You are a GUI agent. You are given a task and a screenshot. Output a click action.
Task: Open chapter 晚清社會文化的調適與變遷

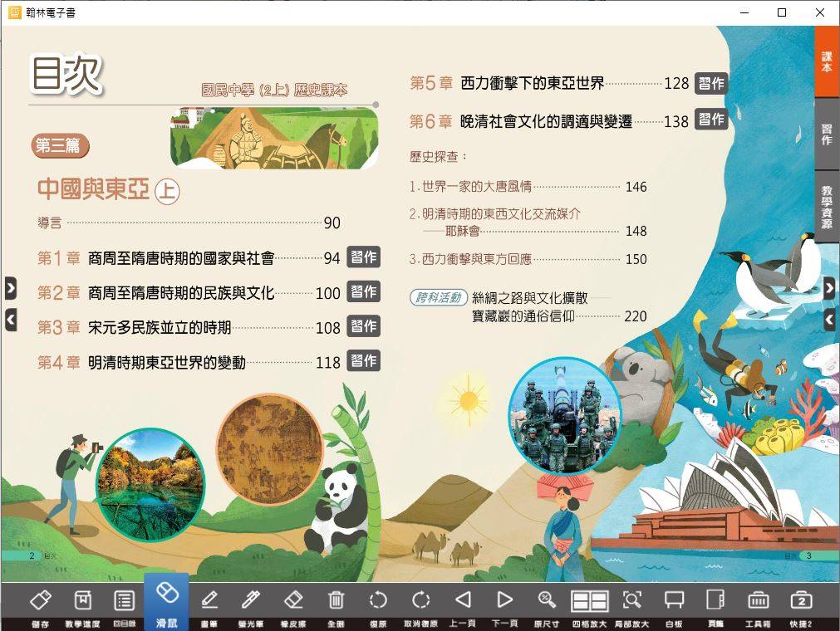(x=547, y=121)
